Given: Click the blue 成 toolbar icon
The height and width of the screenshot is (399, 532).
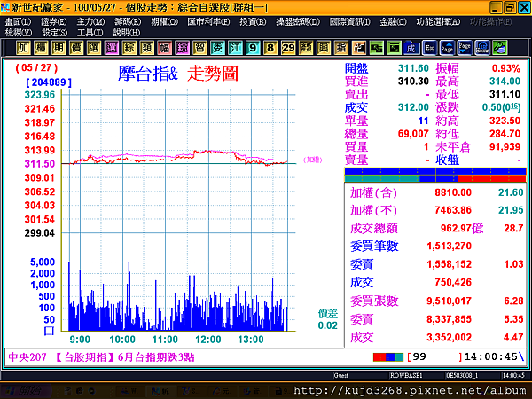Looking at the screenshot, I should pyautogui.click(x=412, y=48).
